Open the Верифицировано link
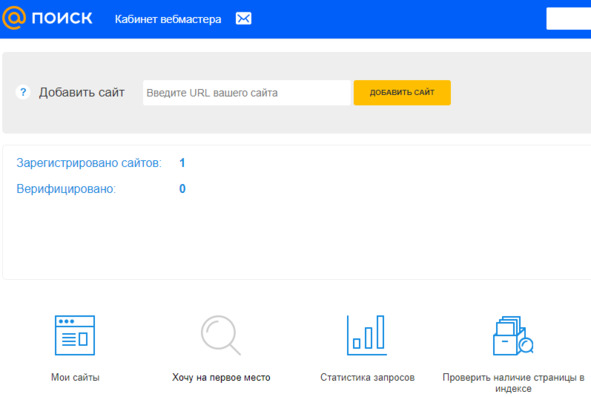 coord(66,189)
